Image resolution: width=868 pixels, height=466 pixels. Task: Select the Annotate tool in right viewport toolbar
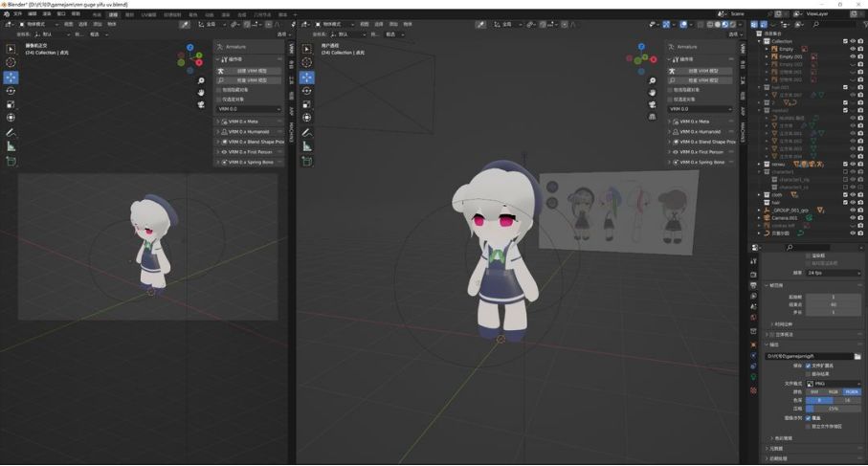pos(306,133)
